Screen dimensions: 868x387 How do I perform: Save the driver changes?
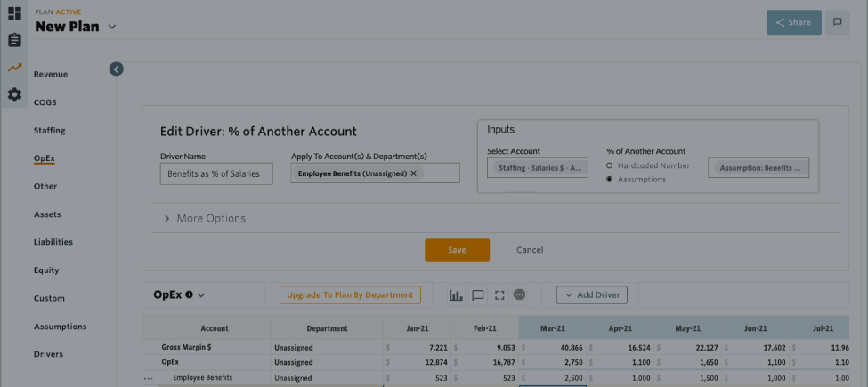pyautogui.click(x=457, y=250)
